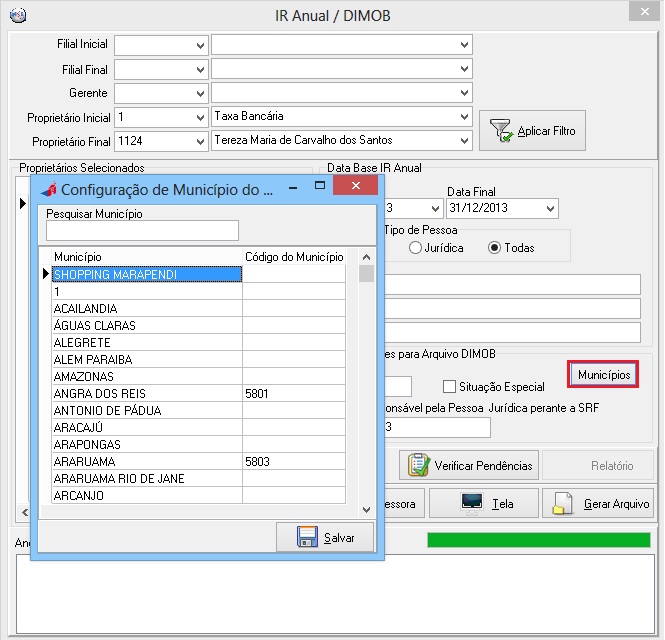
Task: Select the ARARUAMA municipality row
Action: [x=146, y=462]
